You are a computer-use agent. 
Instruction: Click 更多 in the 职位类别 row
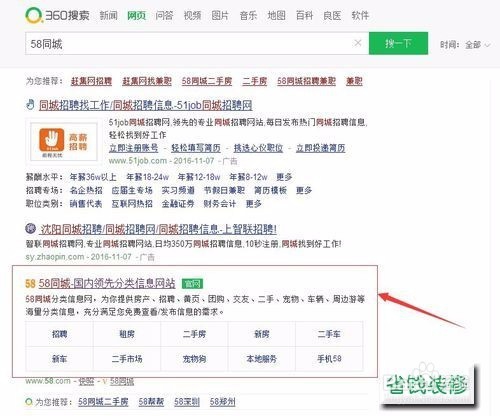(254, 204)
